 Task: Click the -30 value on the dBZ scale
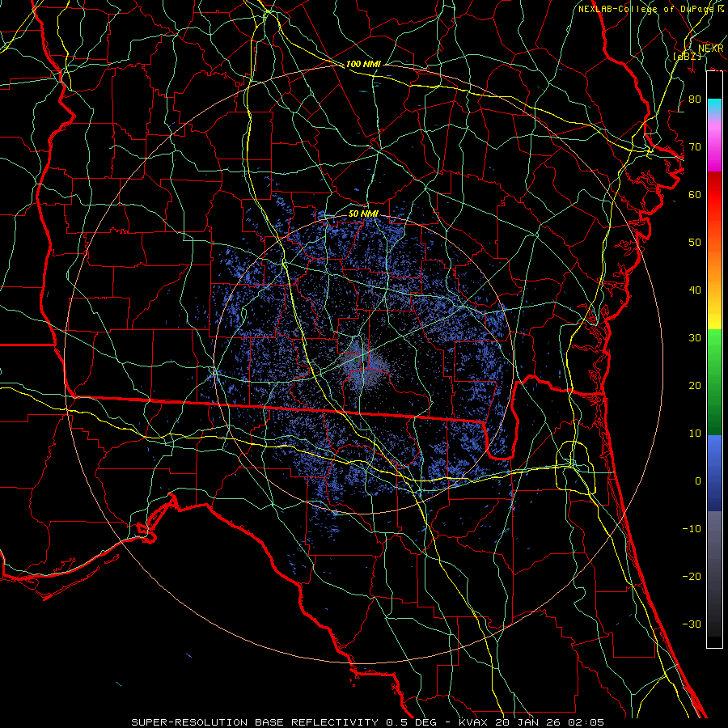(692, 624)
